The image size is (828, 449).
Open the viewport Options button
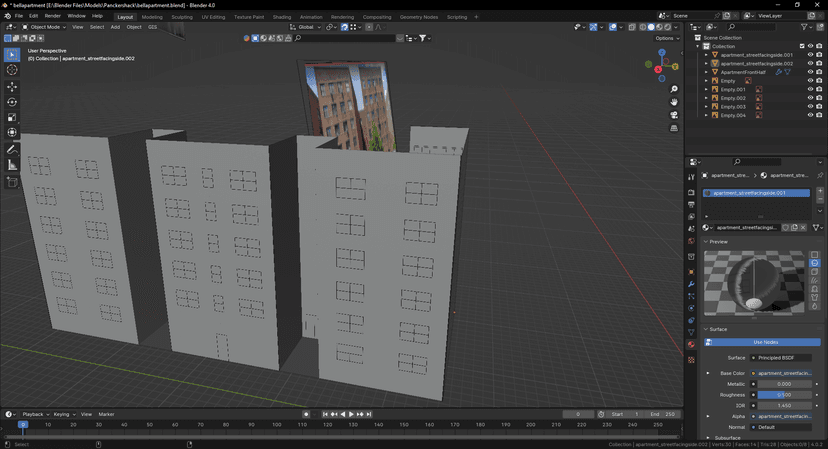665,38
